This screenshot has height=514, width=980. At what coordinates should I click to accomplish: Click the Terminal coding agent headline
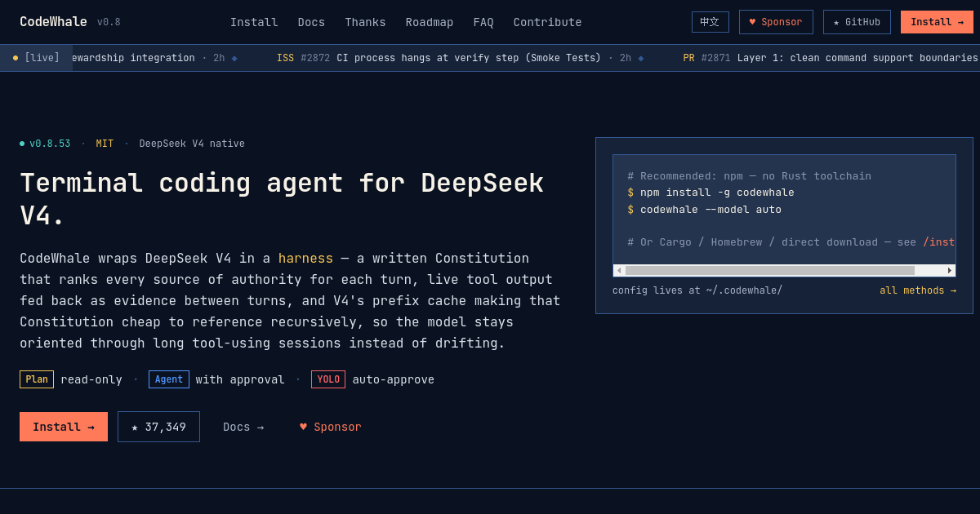(x=282, y=199)
